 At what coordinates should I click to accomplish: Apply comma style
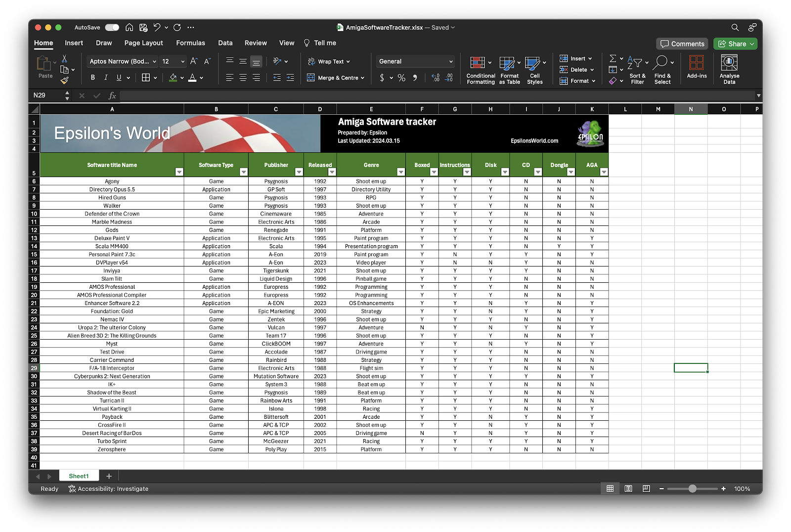(415, 78)
